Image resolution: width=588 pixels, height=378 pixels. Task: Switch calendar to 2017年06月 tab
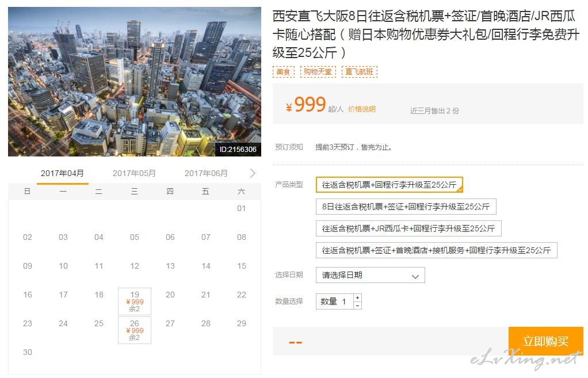pos(206,173)
